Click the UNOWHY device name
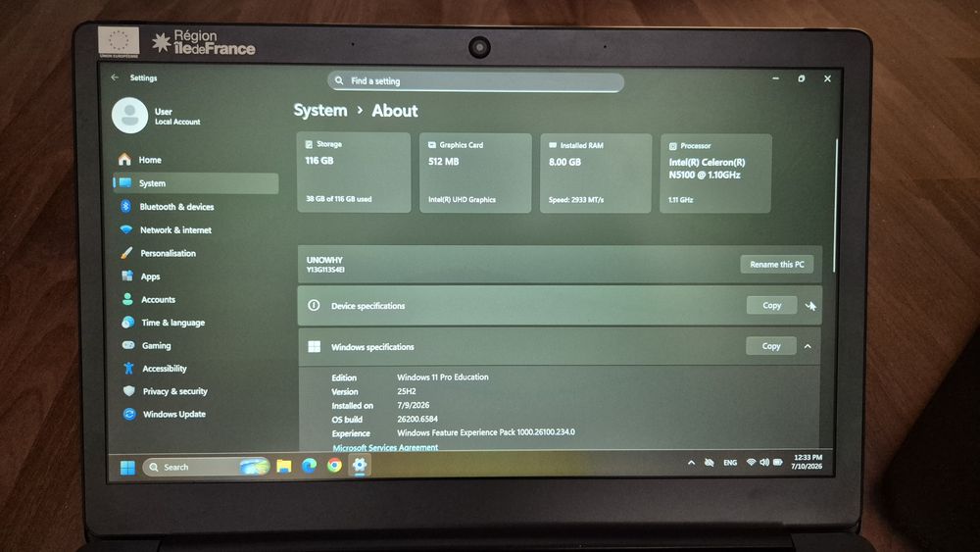 click(x=324, y=260)
